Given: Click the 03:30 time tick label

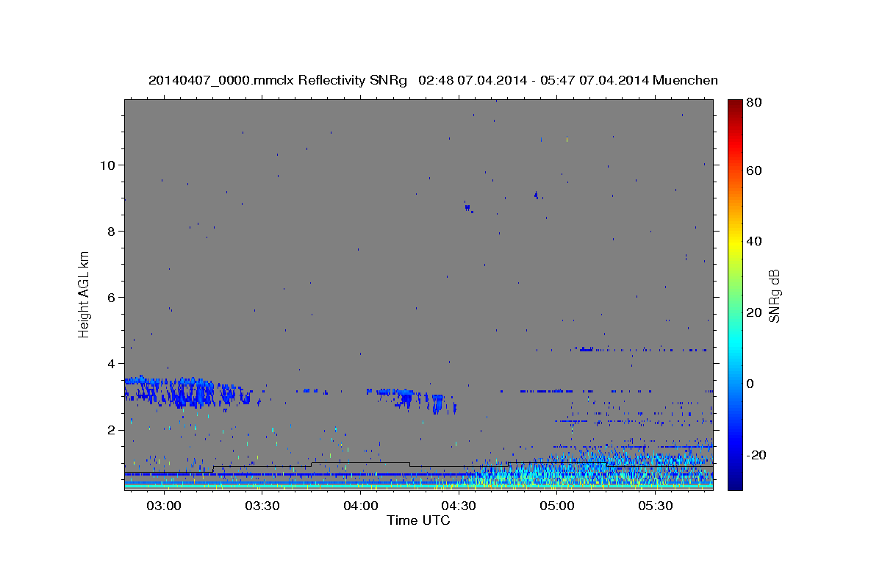Looking at the screenshot, I should pos(262,506).
